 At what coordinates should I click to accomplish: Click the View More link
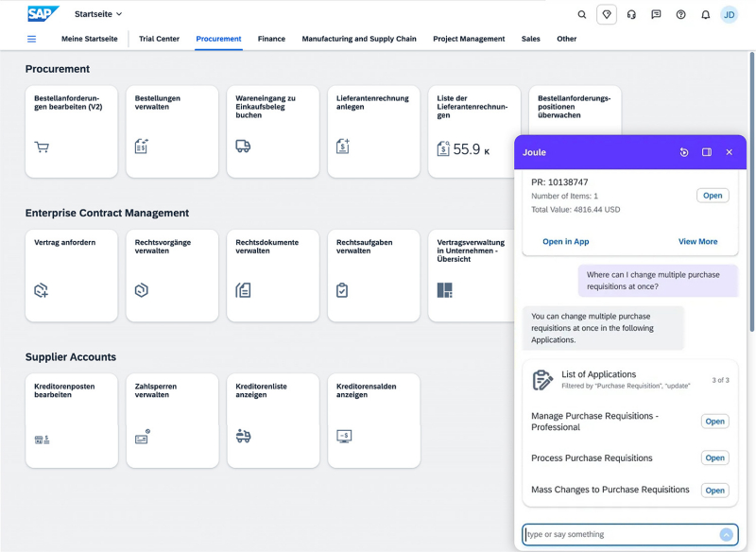697,242
